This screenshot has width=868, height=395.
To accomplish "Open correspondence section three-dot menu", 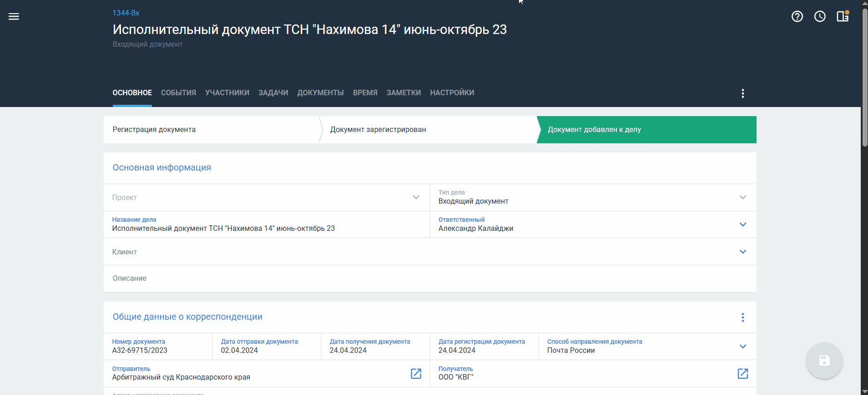I will tap(742, 317).
